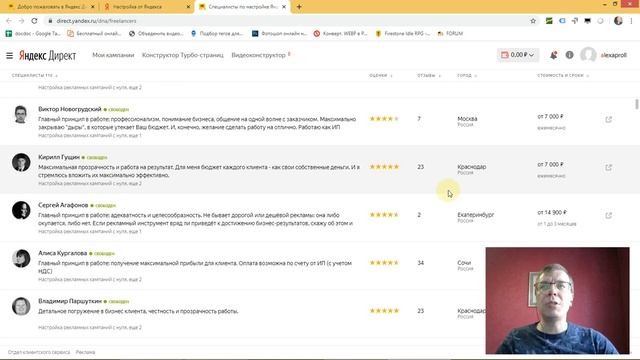This screenshot has height=360, width=640.
Task: Open Мои кампании in the top menu
Action: click(x=113, y=55)
